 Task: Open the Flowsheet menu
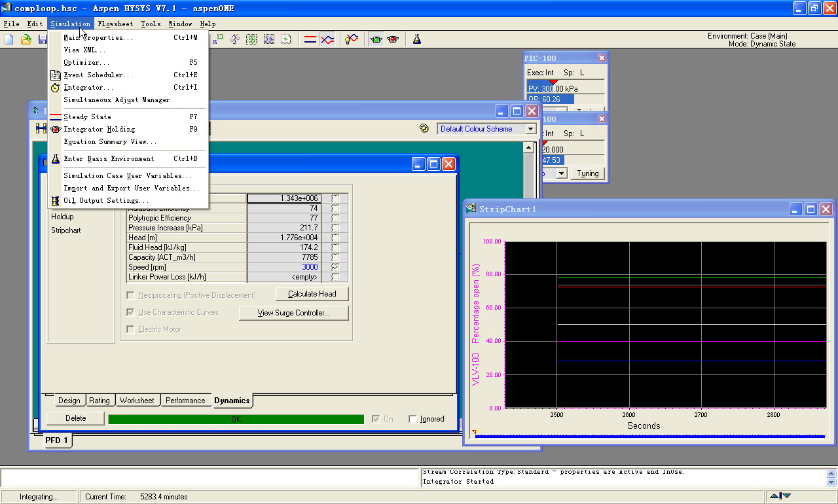click(115, 24)
